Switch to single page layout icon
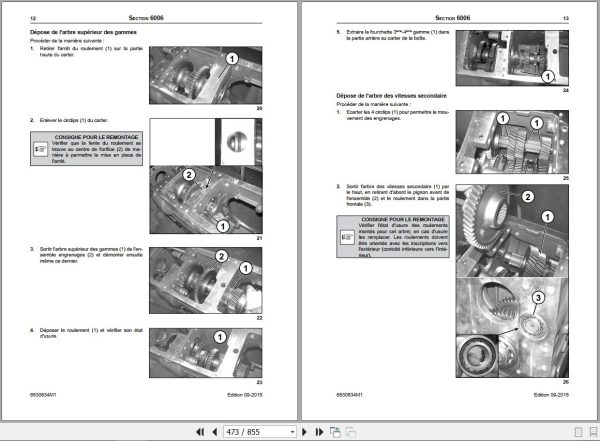Image resolution: width=600 pixels, height=441 pixels. click(x=579, y=432)
